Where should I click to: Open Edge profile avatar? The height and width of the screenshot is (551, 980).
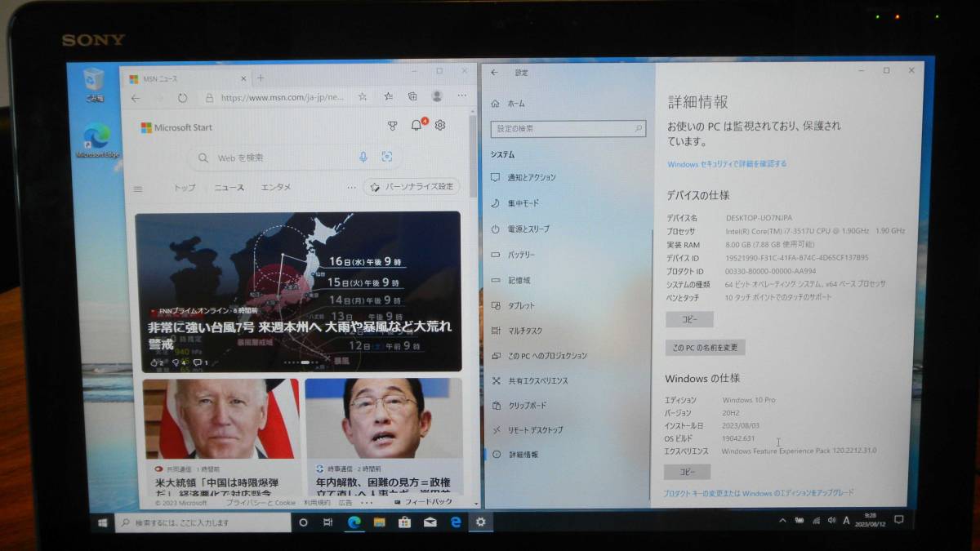437,96
